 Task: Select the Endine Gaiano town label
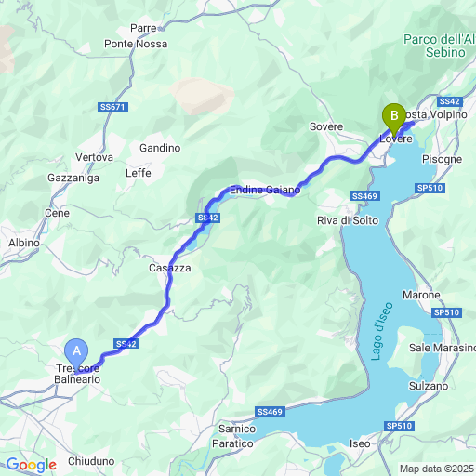click(x=265, y=190)
